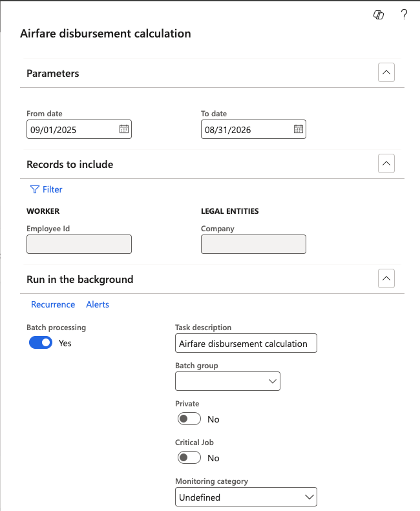The width and height of the screenshot is (420, 511).
Task: Click the LEGAL ENTITIES group label
Action: (229, 211)
